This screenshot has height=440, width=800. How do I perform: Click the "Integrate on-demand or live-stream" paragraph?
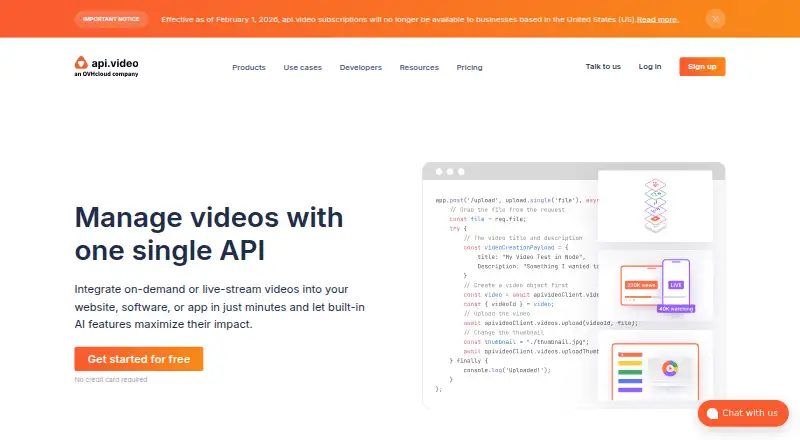point(219,307)
